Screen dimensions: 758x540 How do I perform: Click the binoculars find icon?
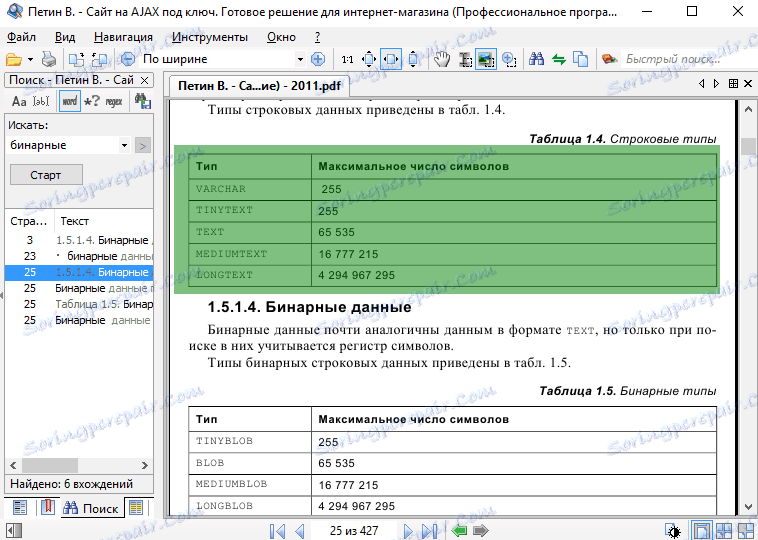pos(536,60)
